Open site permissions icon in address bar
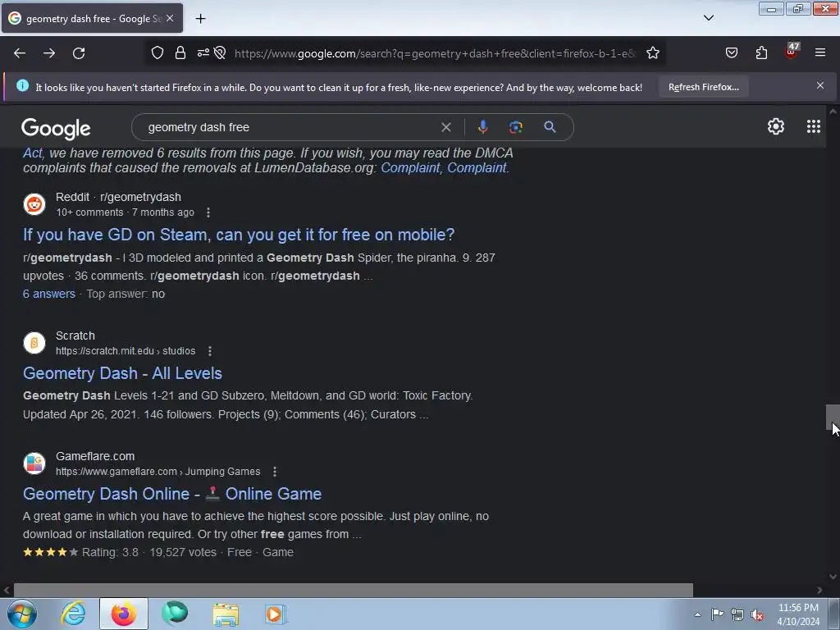Image resolution: width=840 pixels, height=630 pixels. coord(203,53)
